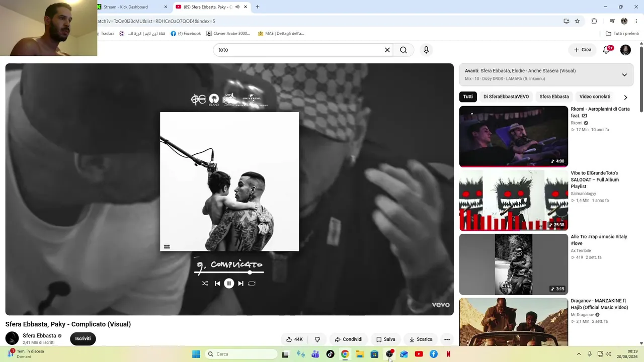Click the previous-track graphic in the video
The height and width of the screenshot is (362, 644).
pyautogui.click(x=217, y=284)
